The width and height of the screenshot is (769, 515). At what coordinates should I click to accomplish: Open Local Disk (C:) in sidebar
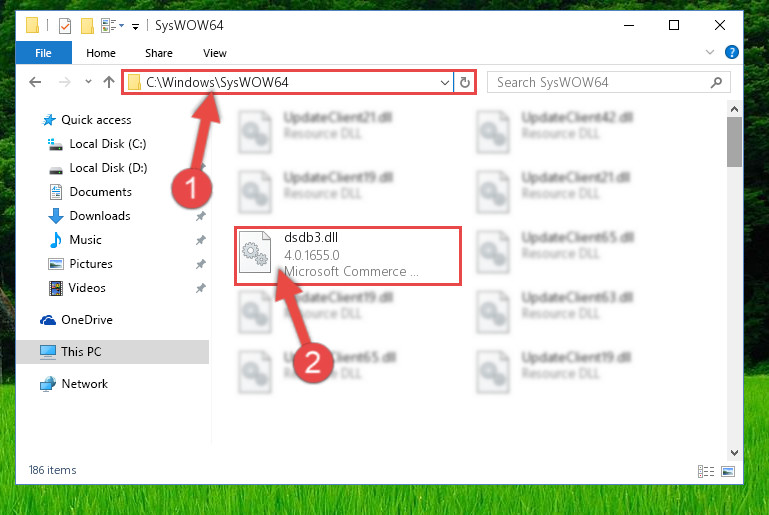click(x=108, y=144)
